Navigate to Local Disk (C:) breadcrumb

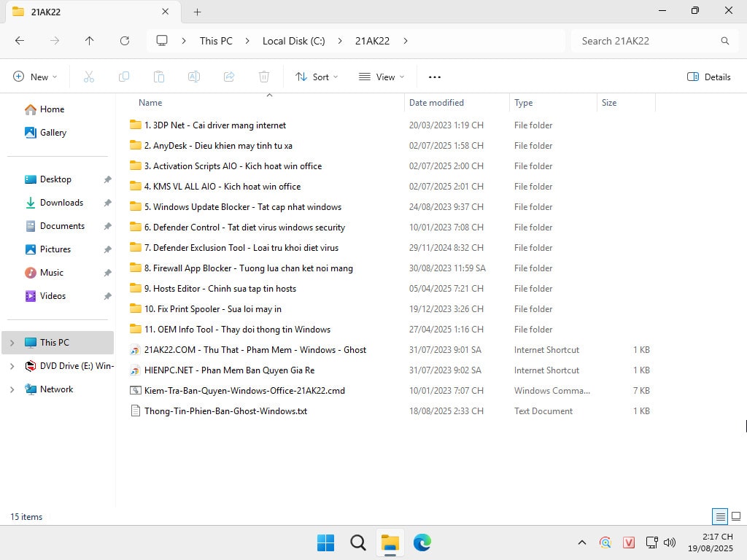[293, 41]
